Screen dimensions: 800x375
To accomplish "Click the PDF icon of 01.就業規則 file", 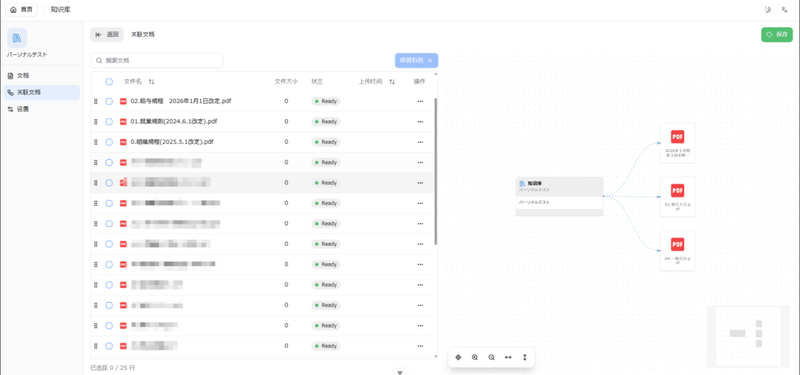I will click(123, 122).
